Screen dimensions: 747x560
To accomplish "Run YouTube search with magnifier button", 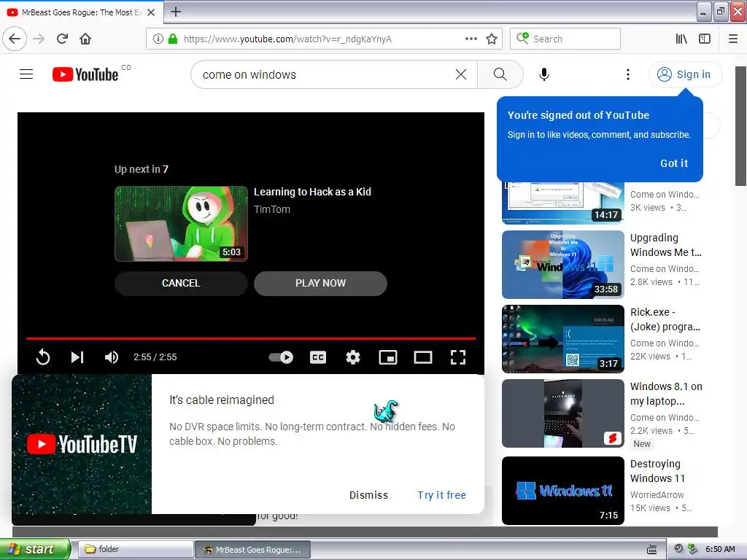I will pyautogui.click(x=500, y=74).
